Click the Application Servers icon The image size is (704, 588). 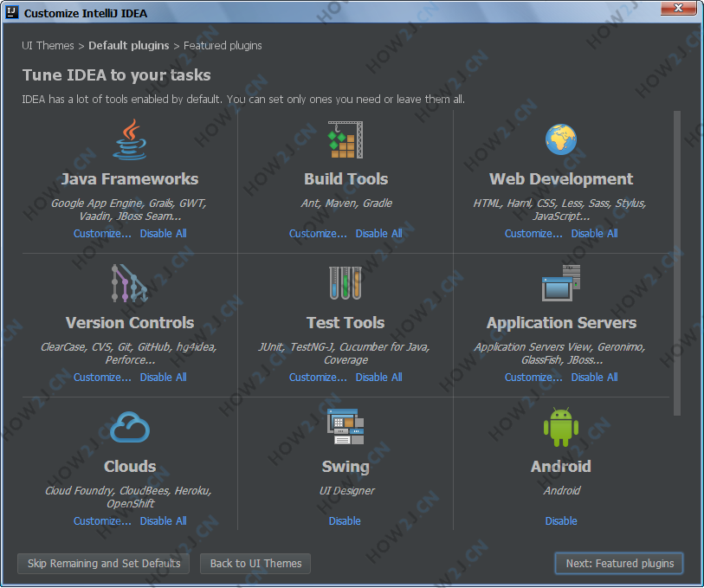[561, 283]
